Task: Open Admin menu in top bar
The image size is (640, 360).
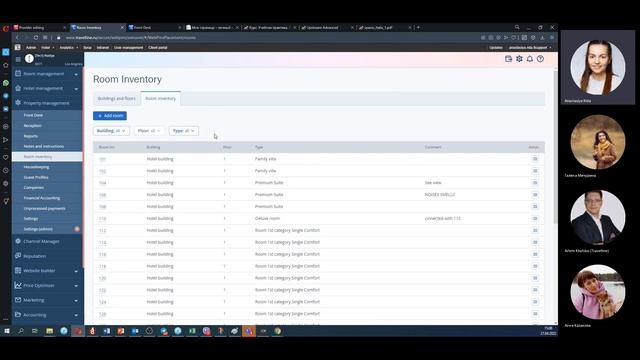Action: (31, 47)
